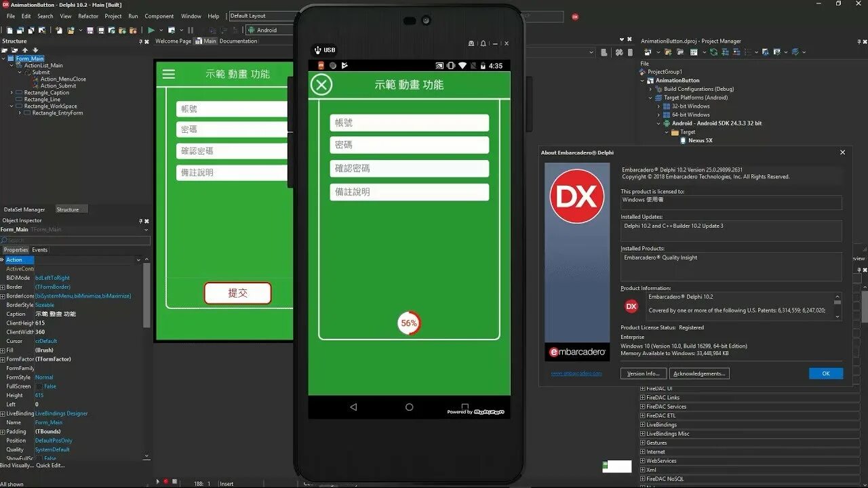The height and width of the screenshot is (488, 868).
Task: Expand the FireDAC ETL palette category
Action: pyautogui.click(x=643, y=415)
